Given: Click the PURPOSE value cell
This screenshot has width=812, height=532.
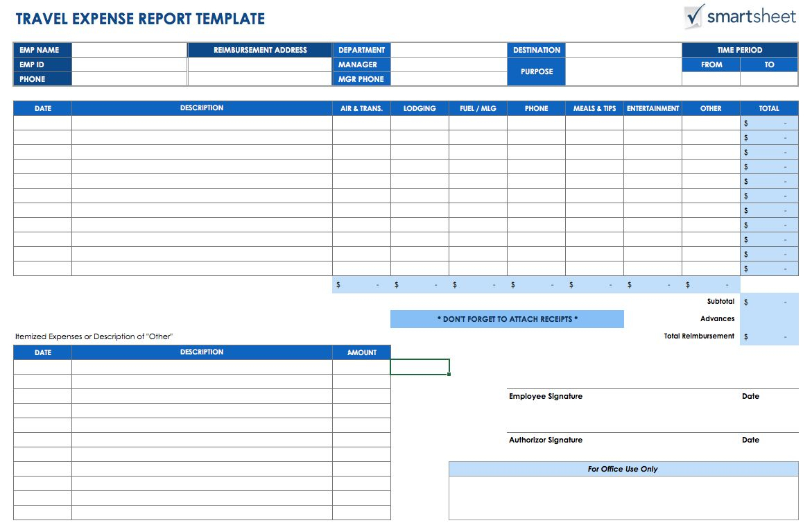Looking at the screenshot, I should 623,71.
